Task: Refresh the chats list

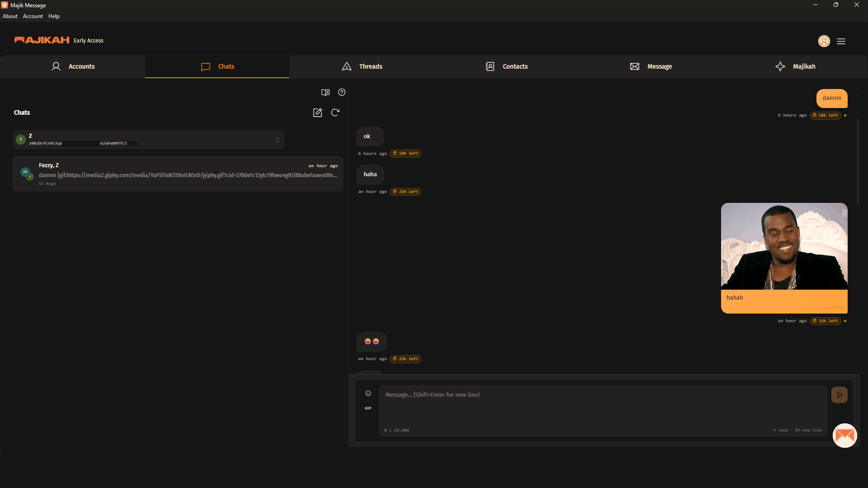Action: pos(335,113)
